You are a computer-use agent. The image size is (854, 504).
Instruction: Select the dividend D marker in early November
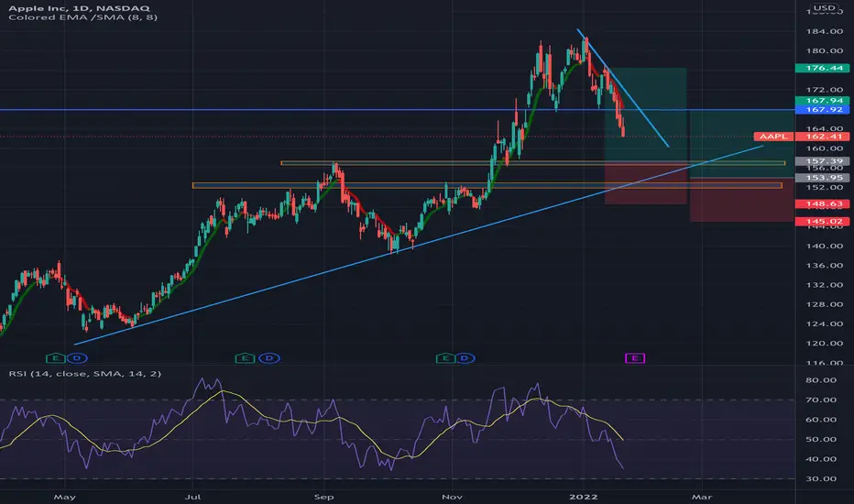465,358
